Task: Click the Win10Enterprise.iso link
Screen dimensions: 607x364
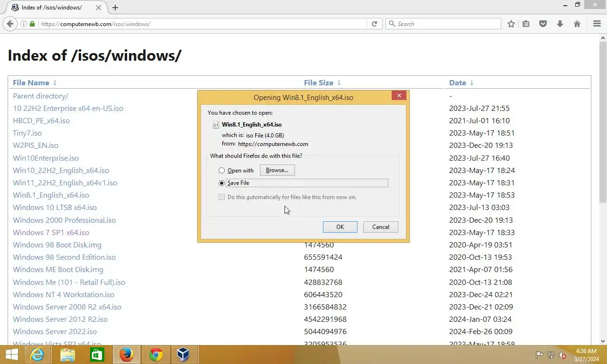Action: tap(46, 158)
